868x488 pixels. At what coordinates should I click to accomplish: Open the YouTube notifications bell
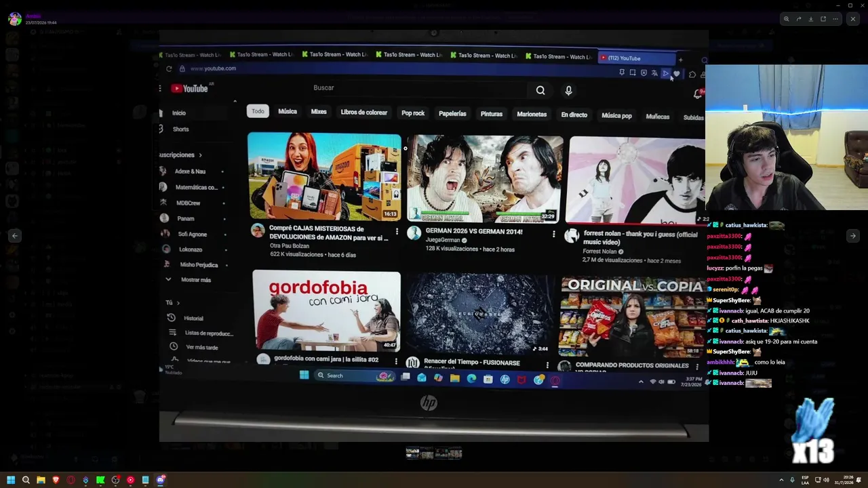[698, 94]
